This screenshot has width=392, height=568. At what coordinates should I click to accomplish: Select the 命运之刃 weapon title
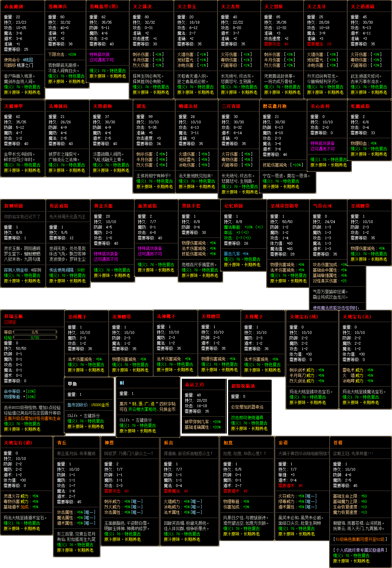click(x=194, y=385)
